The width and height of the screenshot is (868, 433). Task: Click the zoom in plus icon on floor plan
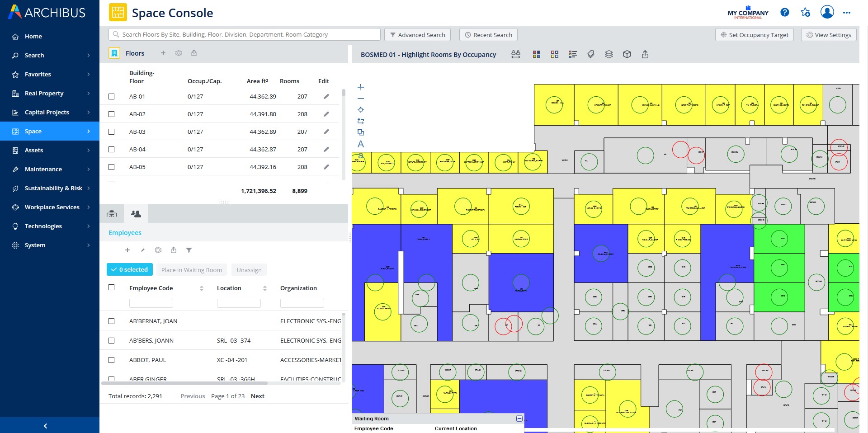[x=360, y=87]
